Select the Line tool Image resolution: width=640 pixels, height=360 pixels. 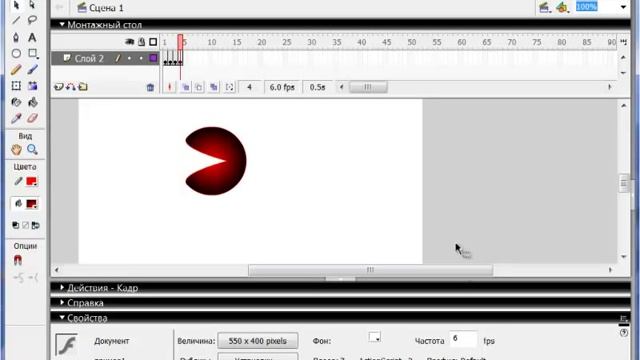(x=16, y=20)
